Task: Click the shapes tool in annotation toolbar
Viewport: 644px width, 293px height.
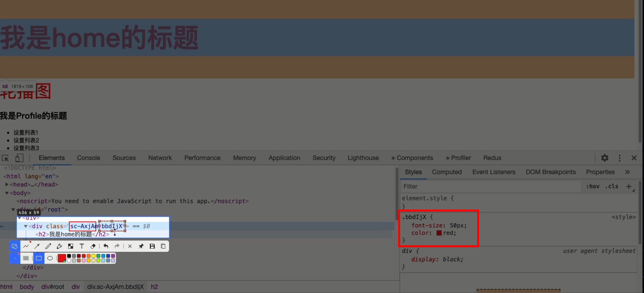Action: pos(14,246)
